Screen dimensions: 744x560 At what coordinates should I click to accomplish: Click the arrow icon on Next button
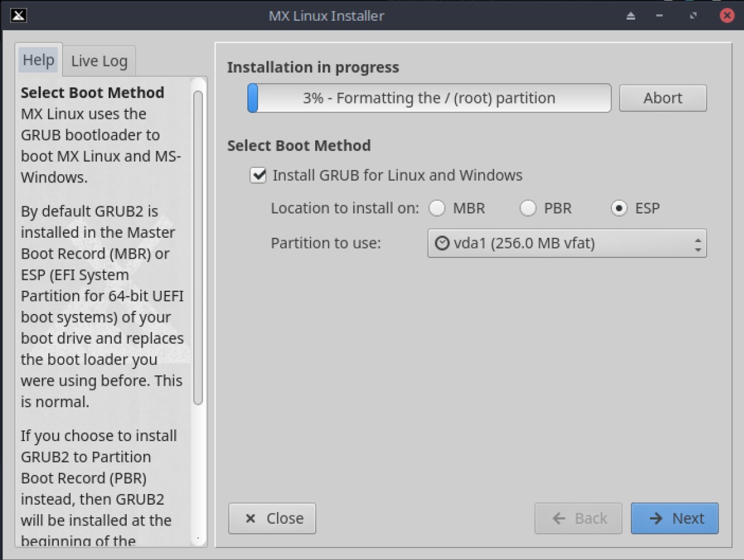click(x=656, y=518)
